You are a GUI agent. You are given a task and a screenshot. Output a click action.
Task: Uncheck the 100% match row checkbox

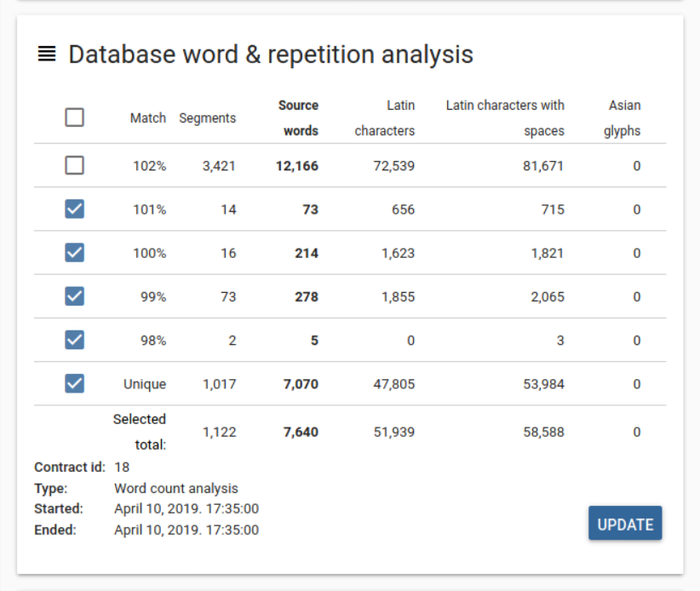(x=75, y=253)
